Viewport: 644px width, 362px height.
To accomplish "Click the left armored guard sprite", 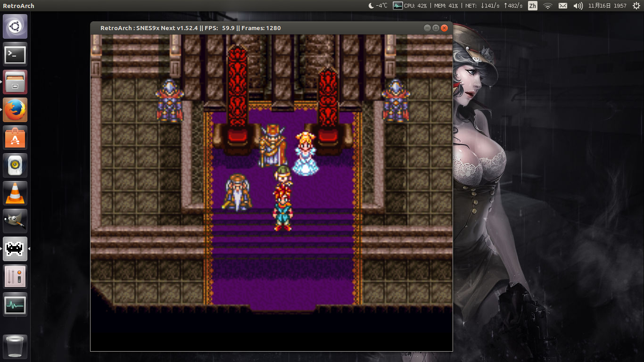I will (x=169, y=100).
